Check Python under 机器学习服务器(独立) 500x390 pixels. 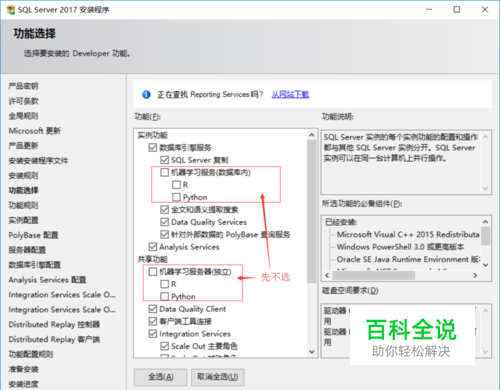click(165, 296)
